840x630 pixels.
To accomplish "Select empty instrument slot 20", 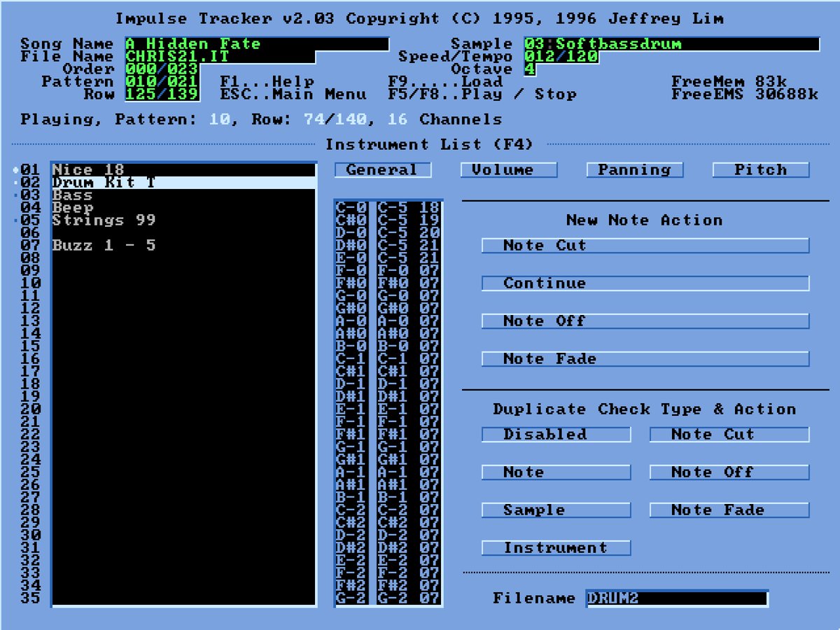I will 183,409.
